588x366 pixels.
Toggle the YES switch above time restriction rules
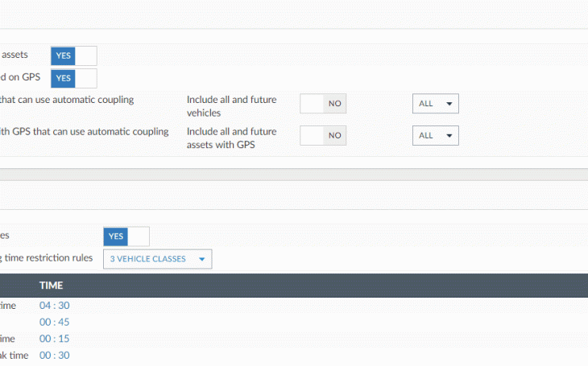coord(126,236)
